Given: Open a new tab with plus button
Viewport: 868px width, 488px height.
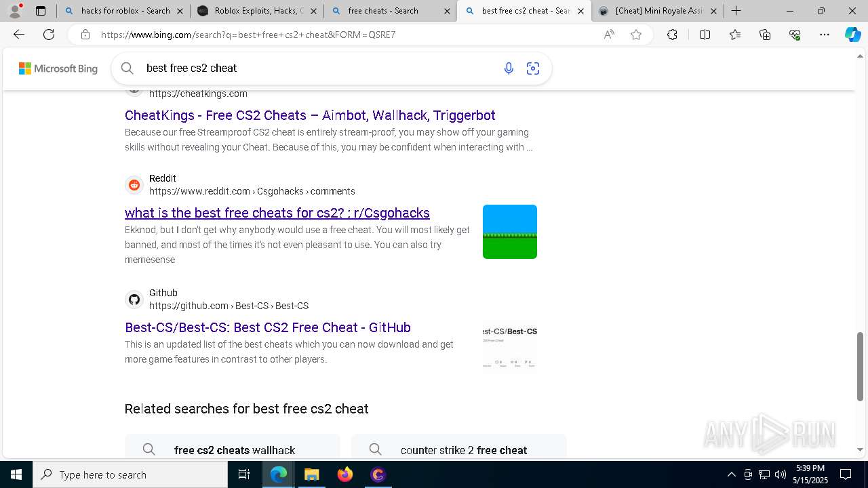Looking at the screenshot, I should [x=736, y=11].
